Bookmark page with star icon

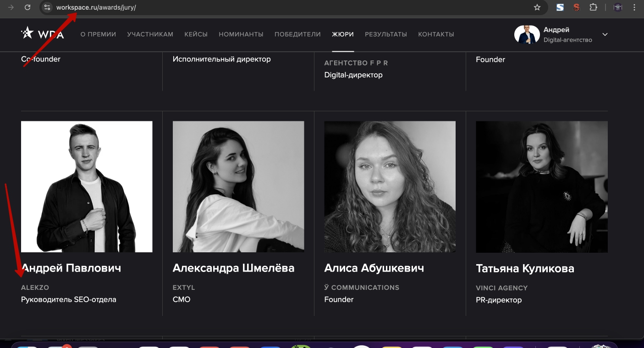[x=537, y=7]
